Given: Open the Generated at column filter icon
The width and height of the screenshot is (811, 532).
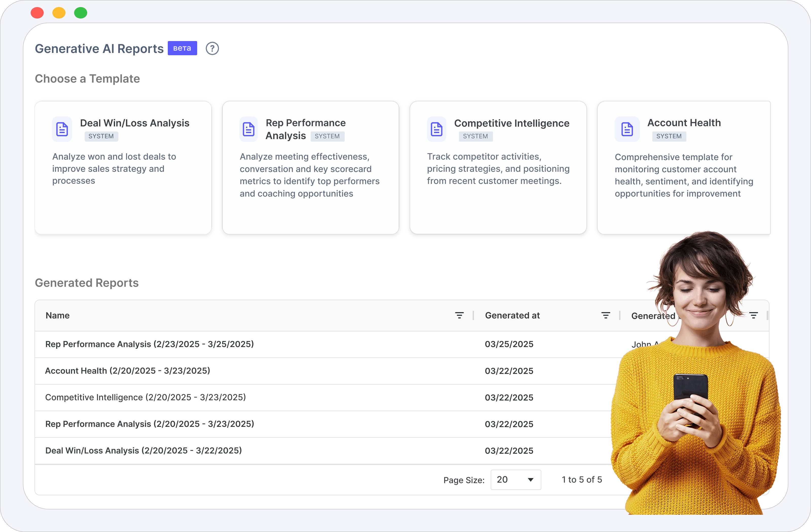Looking at the screenshot, I should click(x=605, y=315).
